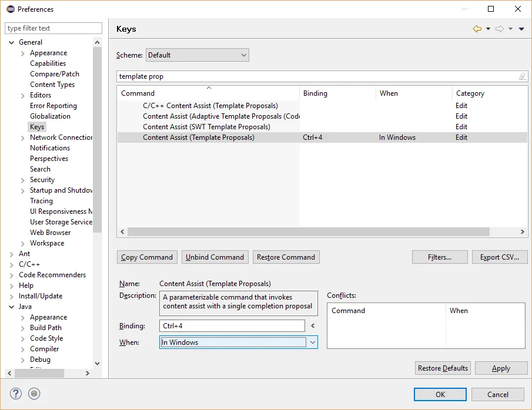Image resolution: width=532 pixels, height=410 pixels.
Task: Expand the Code Recommenders node
Action: pyautogui.click(x=12, y=275)
